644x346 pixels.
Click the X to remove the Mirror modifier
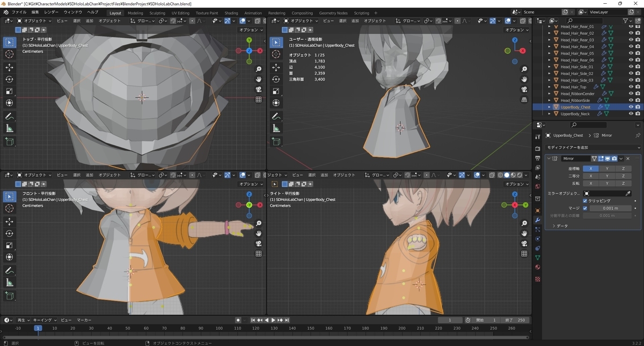pos(627,158)
